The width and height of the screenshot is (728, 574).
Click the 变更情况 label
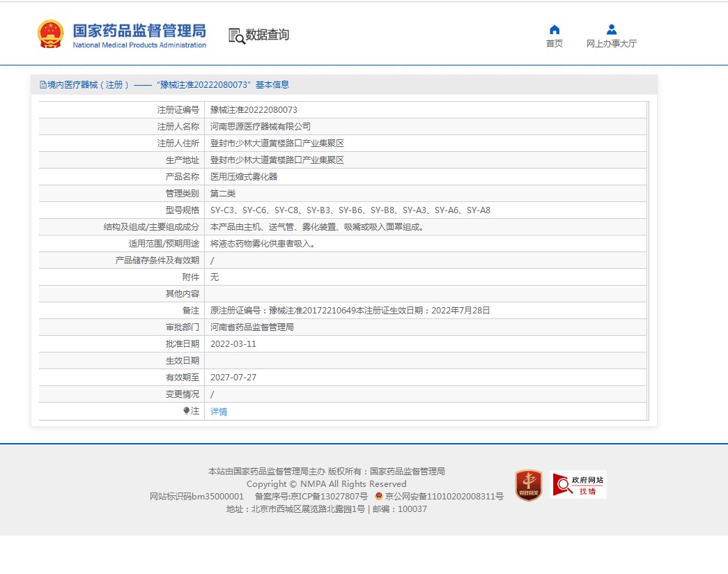click(x=183, y=394)
